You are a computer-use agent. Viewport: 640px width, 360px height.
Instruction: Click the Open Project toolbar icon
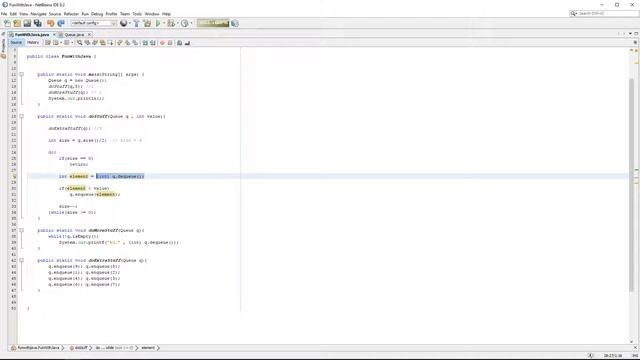pyautogui.click(x=27, y=24)
